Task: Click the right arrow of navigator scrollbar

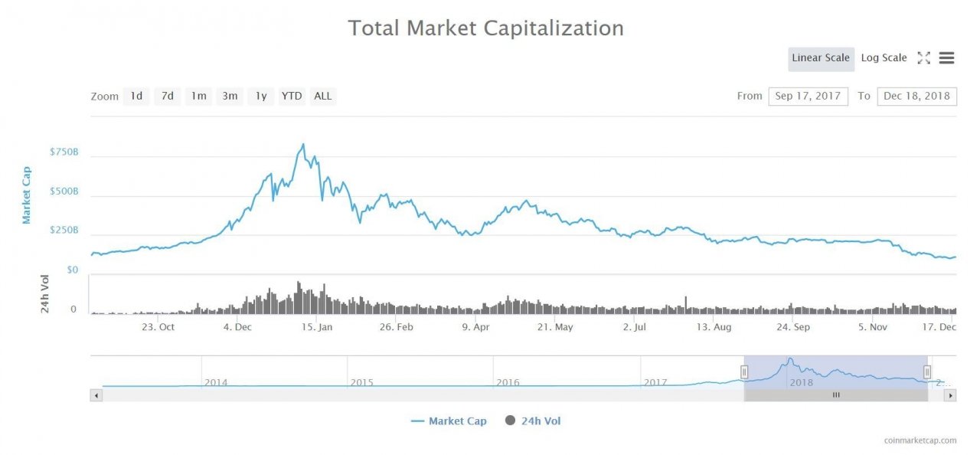Action: 950,395
